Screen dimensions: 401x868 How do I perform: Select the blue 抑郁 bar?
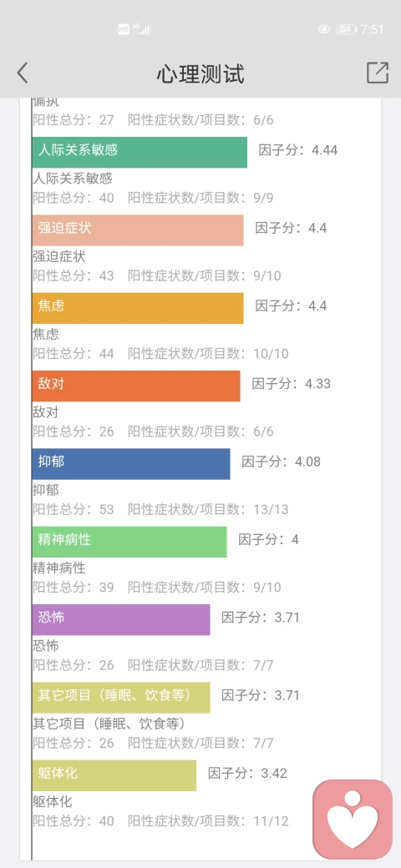click(x=131, y=464)
